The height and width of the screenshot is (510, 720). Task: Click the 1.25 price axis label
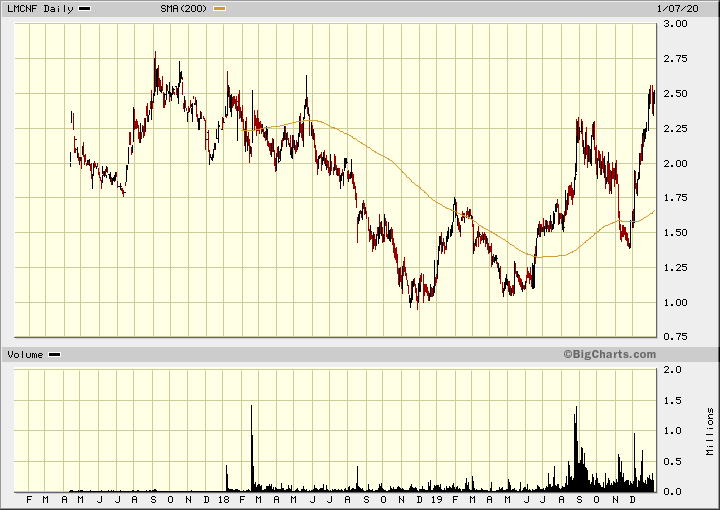coord(675,267)
